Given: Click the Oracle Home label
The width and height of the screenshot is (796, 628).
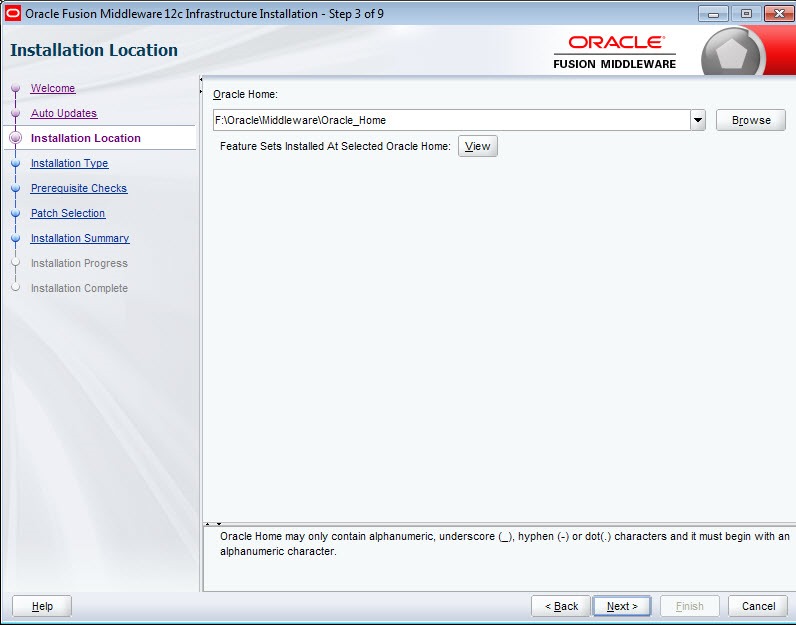Looking at the screenshot, I should [245, 94].
